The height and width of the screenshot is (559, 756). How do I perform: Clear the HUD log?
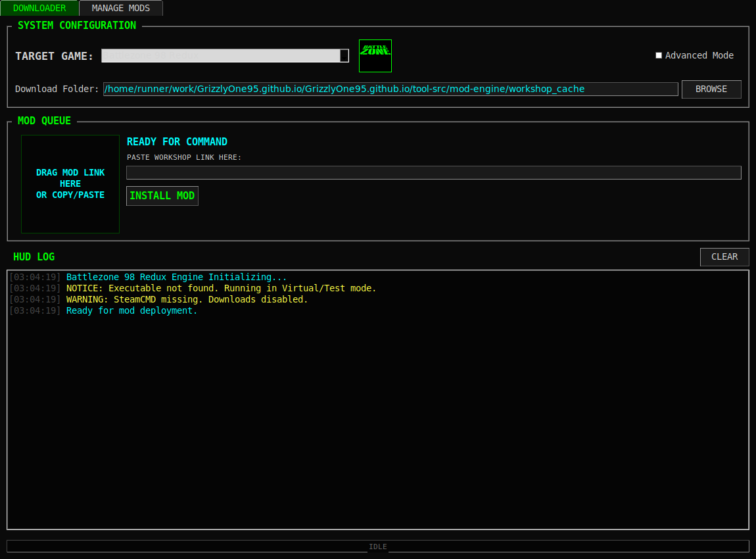point(724,257)
